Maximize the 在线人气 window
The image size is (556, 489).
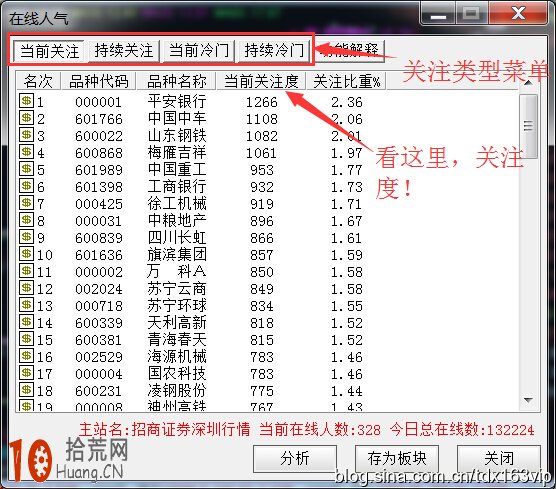point(471,14)
